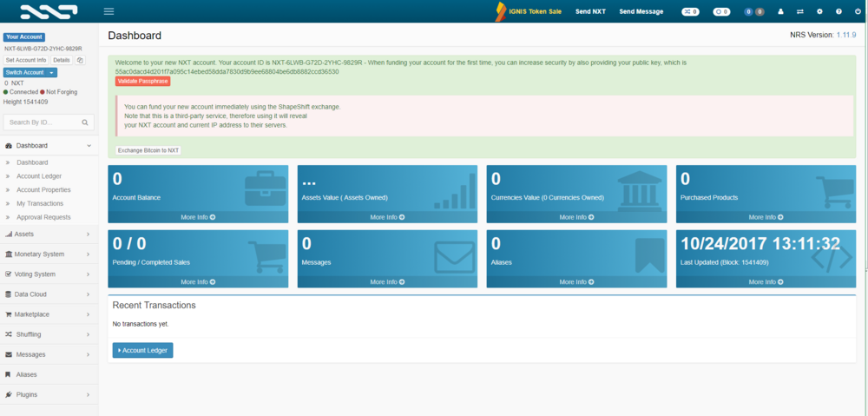
Task: Expand the Assets sidebar menu
Action: point(49,234)
